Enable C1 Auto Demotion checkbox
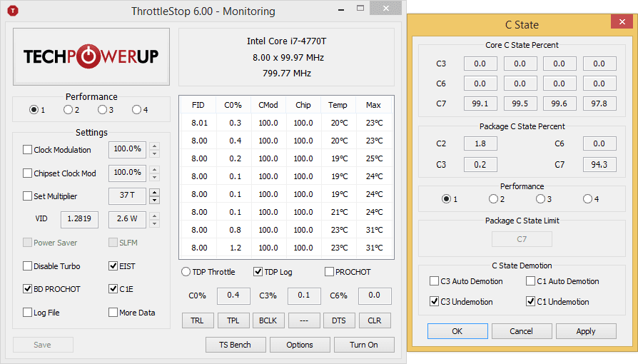 coord(530,281)
